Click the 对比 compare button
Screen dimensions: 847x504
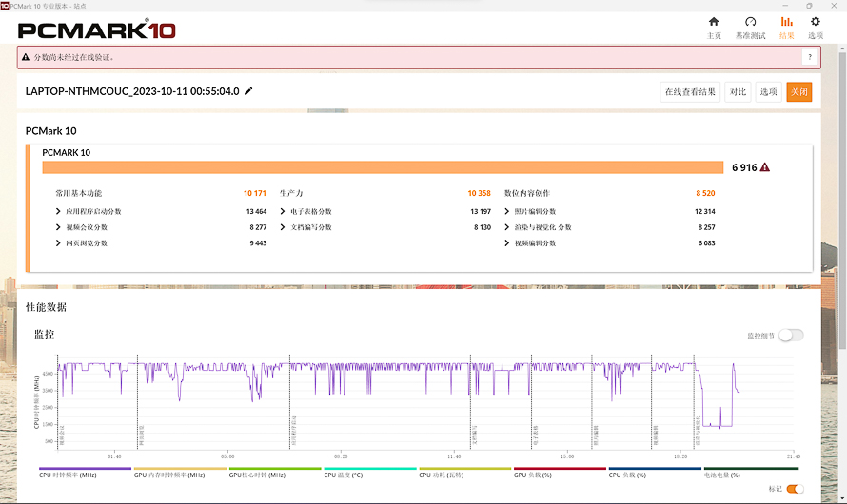pos(738,91)
